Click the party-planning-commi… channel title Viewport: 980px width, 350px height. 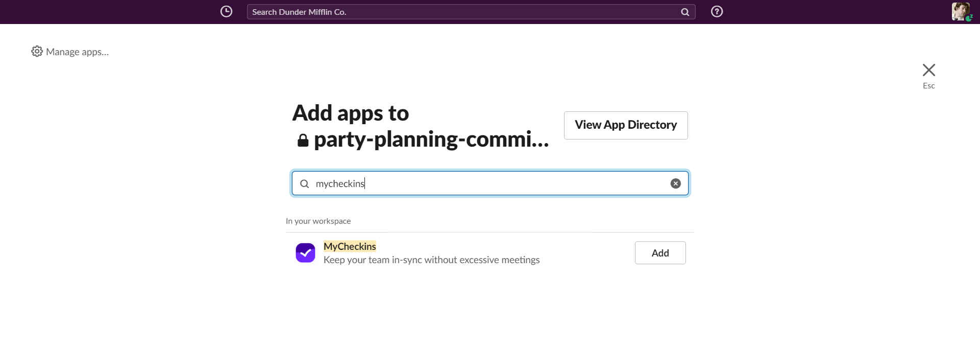(x=431, y=139)
